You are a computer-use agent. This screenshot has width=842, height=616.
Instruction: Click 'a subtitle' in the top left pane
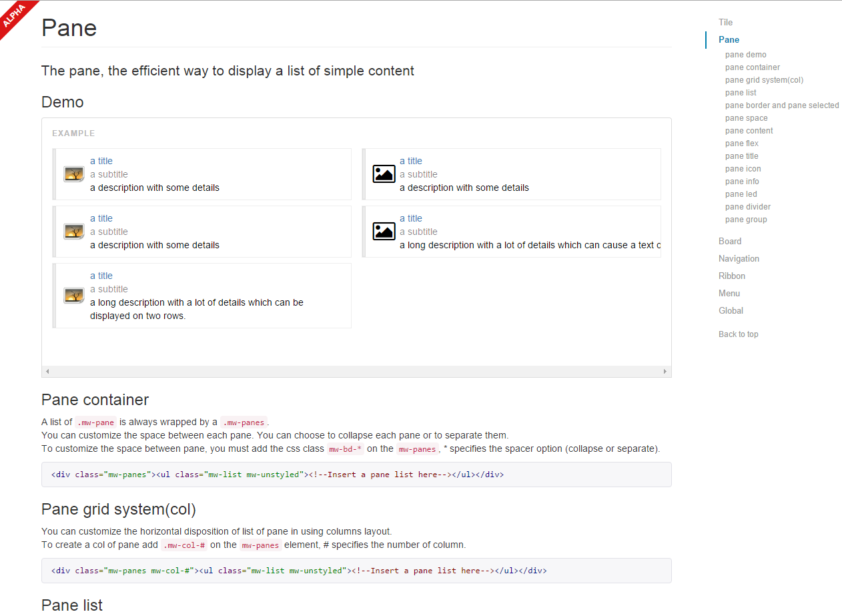point(109,174)
